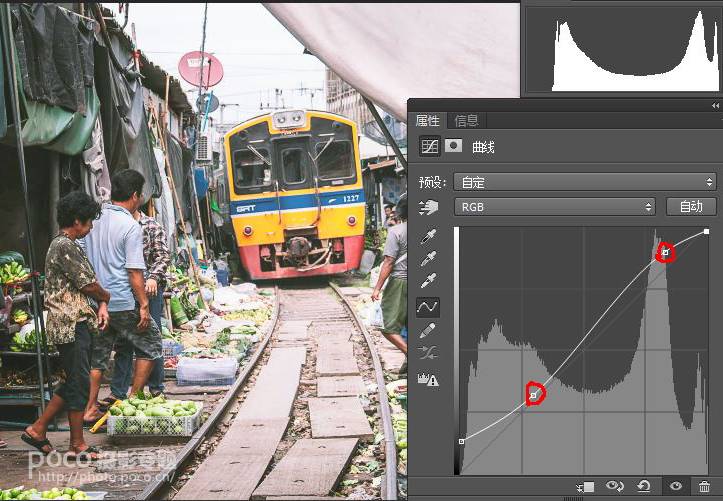Screen dimensions: 723x501
Task: Clip adjustment to layer below
Action: point(586,487)
